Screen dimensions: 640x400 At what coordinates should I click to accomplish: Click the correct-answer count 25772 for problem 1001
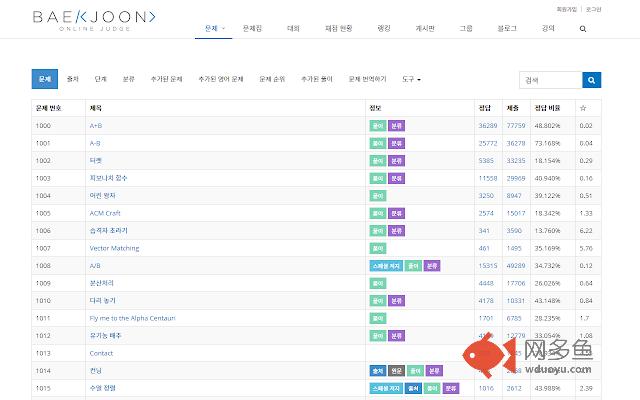[x=488, y=143]
